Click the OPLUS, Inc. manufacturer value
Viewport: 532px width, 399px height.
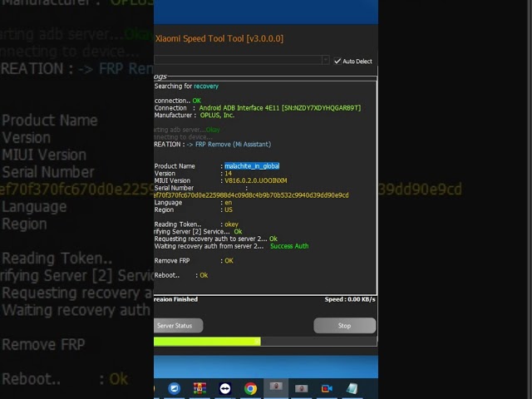[x=217, y=116]
